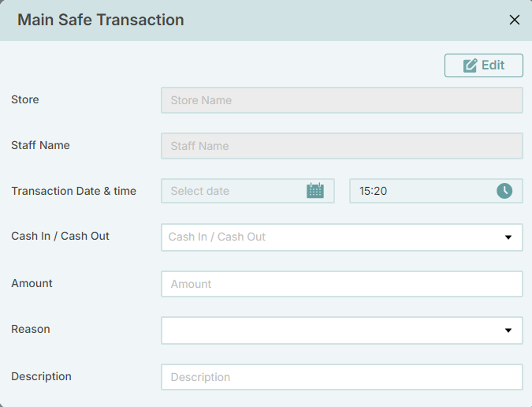Click the Reason label text
Image resolution: width=532 pixels, height=407 pixels.
(31, 329)
